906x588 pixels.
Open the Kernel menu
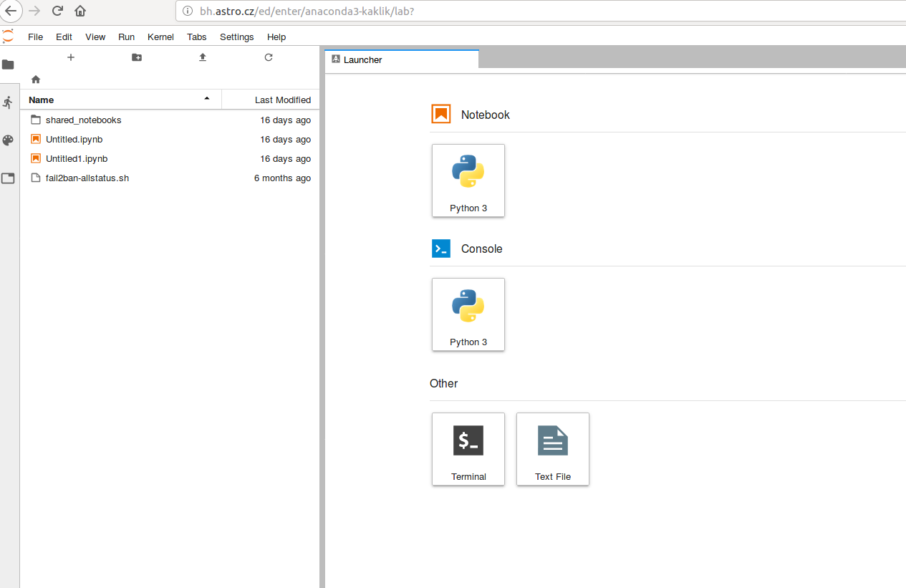[x=160, y=37]
